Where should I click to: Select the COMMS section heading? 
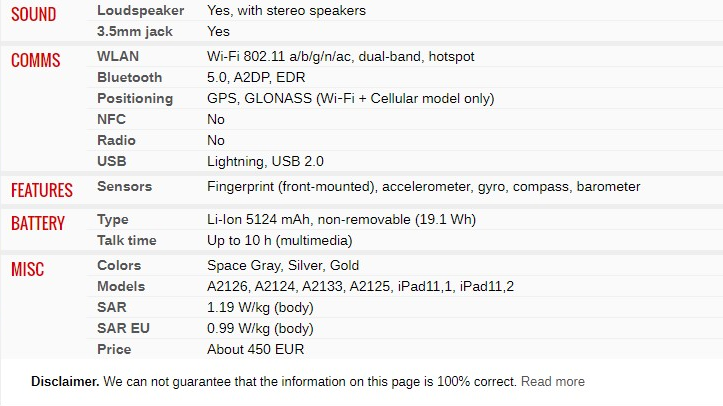[36, 60]
